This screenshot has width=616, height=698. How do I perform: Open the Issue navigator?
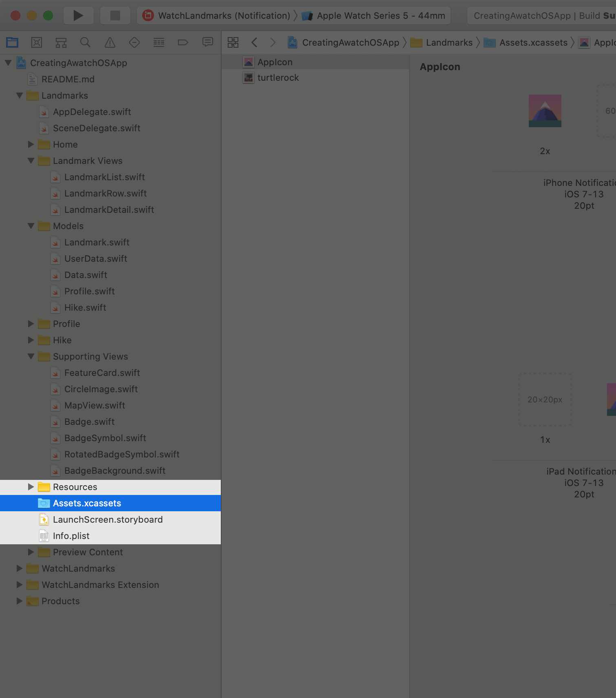(x=110, y=42)
